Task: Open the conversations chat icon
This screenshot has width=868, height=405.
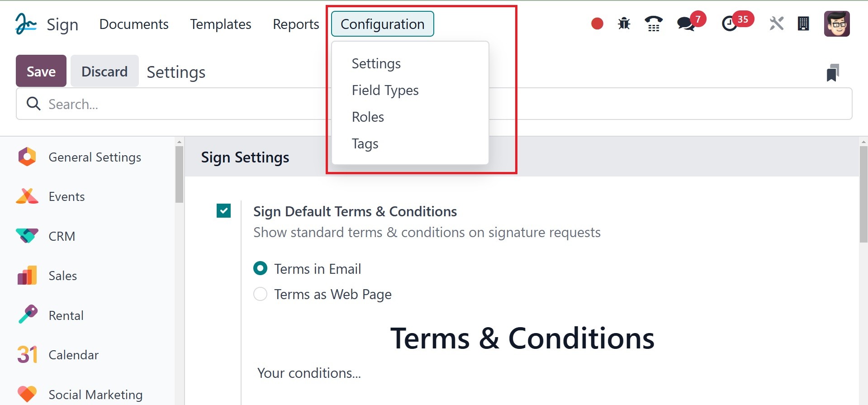Action: [x=686, y=24]
